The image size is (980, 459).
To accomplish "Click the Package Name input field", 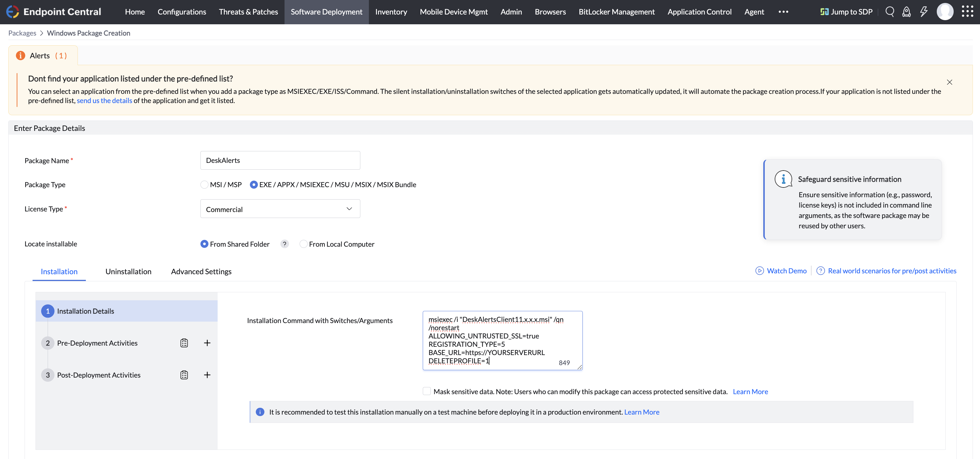I will click(280, 160).
